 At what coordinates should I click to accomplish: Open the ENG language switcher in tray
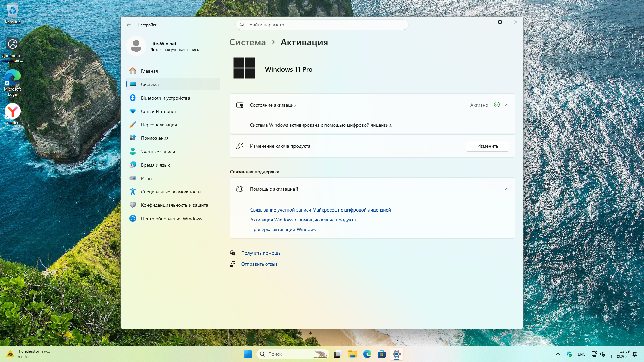click(x=582, y=354)
